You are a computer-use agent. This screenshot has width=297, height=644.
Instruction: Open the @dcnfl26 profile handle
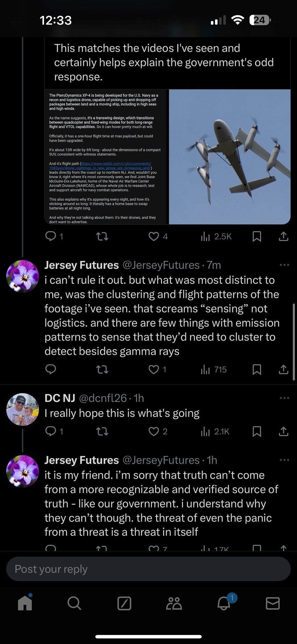102,398
